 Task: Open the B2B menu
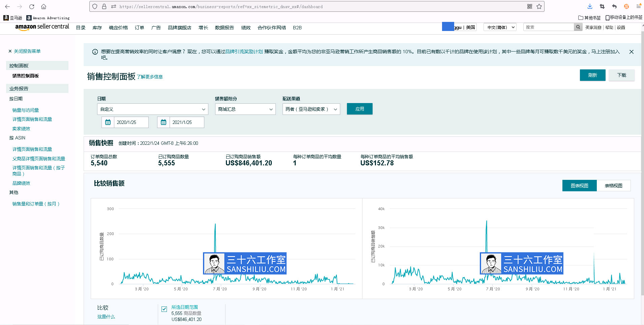click(x=297, y=28)
